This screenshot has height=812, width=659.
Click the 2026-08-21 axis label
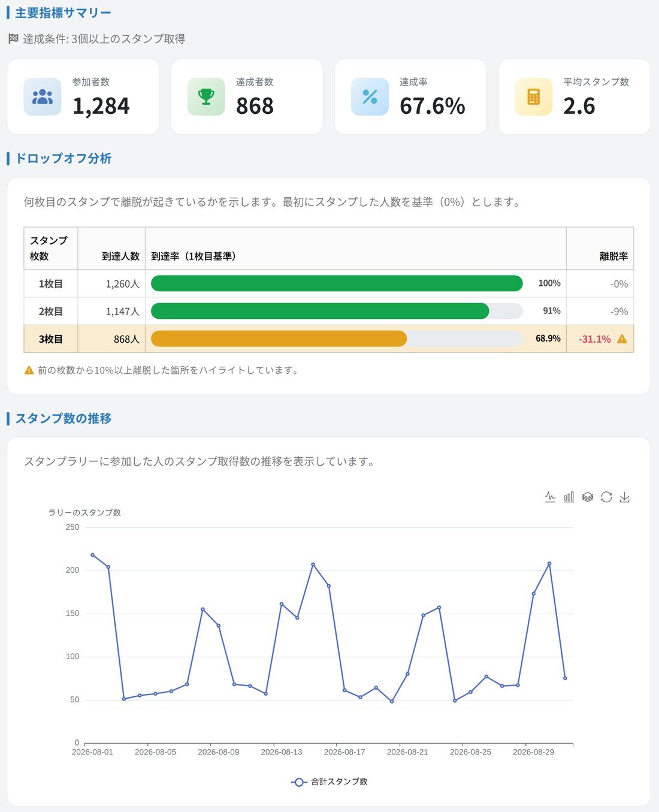coord(407,752)
